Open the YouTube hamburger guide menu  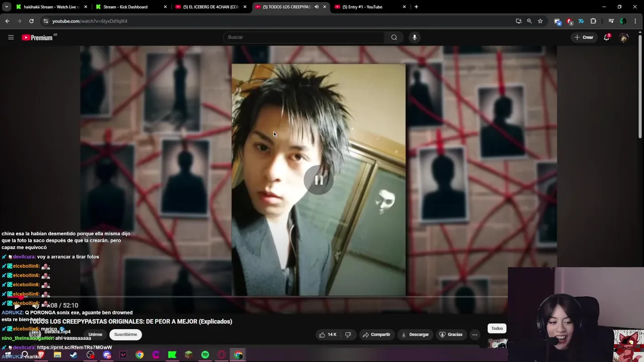click(11, 37)
